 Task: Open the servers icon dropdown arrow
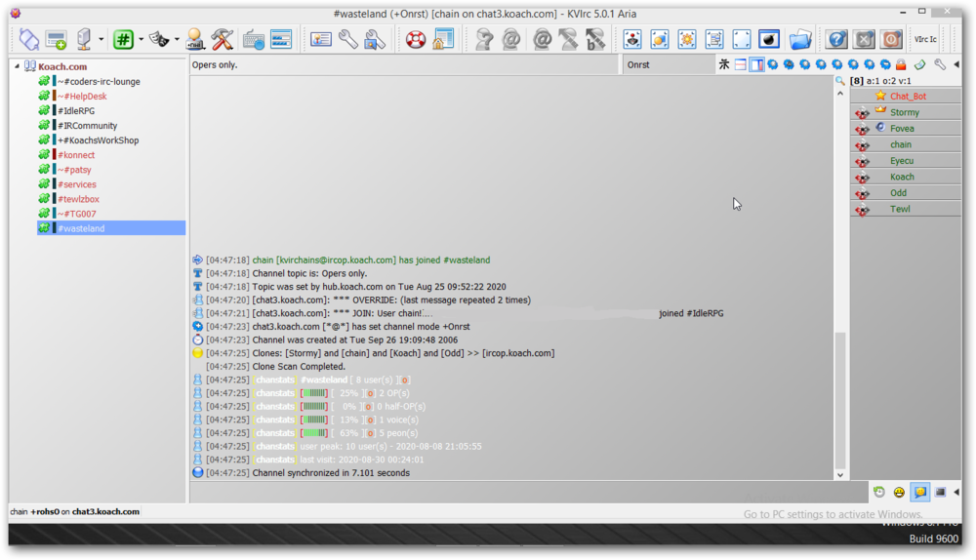click(101, 39)
